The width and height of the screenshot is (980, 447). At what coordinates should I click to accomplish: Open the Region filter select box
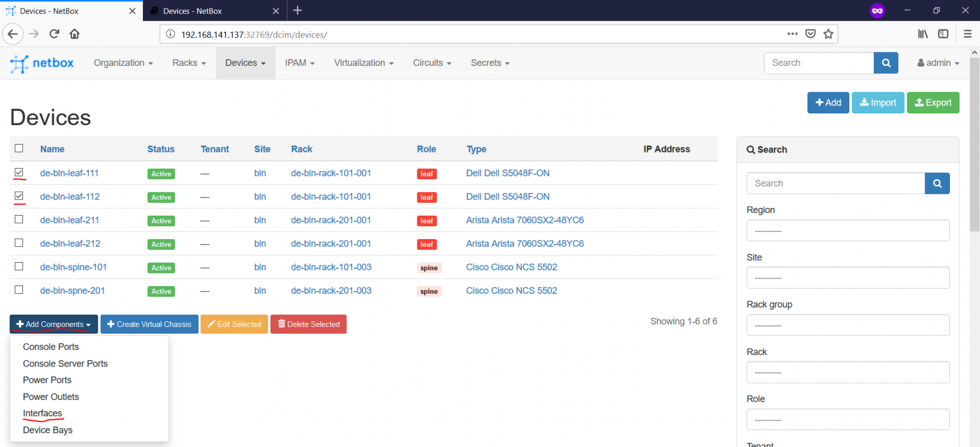(848, 230)
